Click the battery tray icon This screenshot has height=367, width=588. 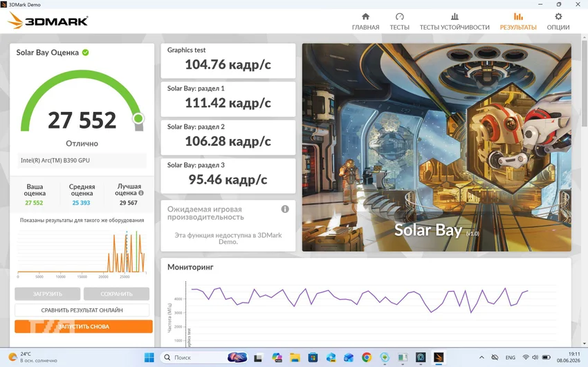(546, 357)
